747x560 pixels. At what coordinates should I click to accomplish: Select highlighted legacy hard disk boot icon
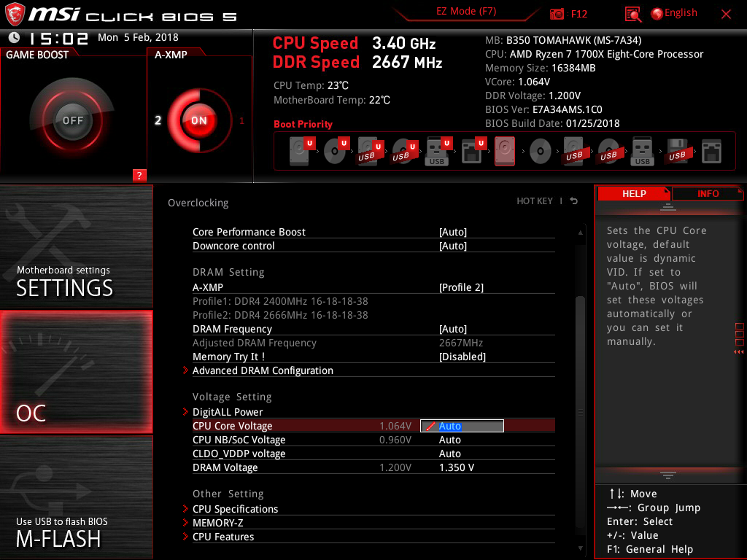coord(505,151)
